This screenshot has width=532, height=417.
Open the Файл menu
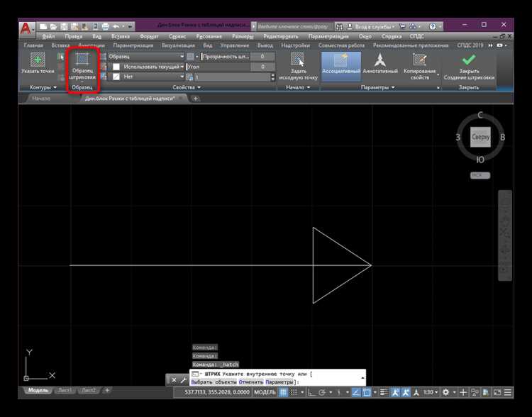point(48,36)
